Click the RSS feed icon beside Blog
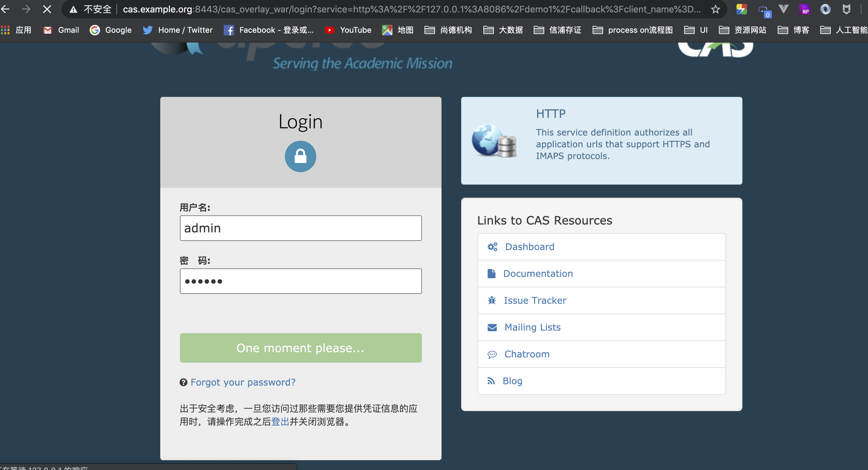Image resolution: width=868 pixels, height=470 pixels. click(492, 381)
